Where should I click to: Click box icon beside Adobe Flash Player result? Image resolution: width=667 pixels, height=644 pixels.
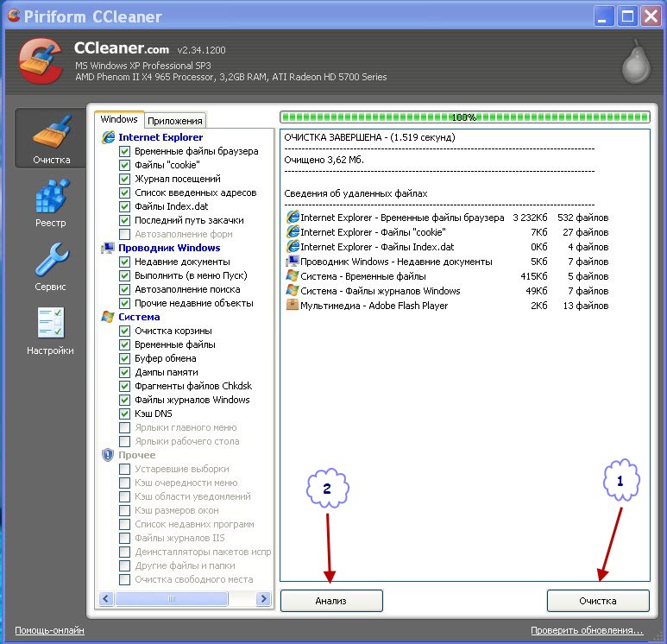tap(293, 306)
